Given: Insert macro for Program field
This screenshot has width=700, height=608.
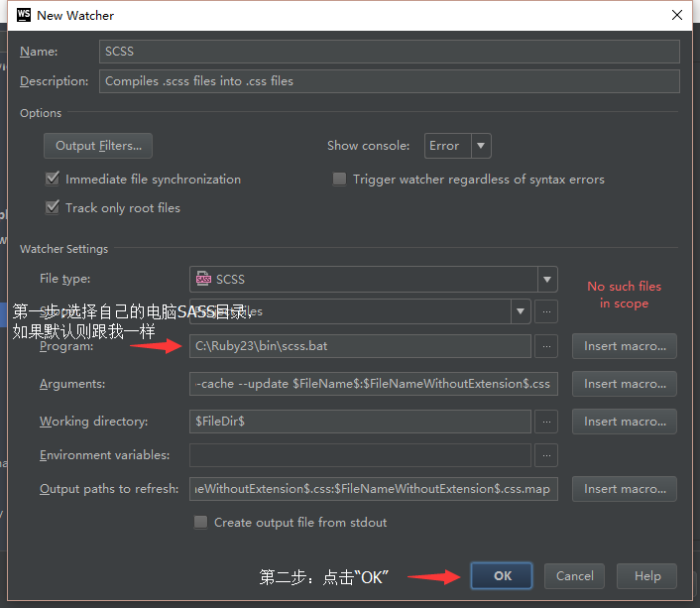Looking at the screenshot, I should [625, 346].
